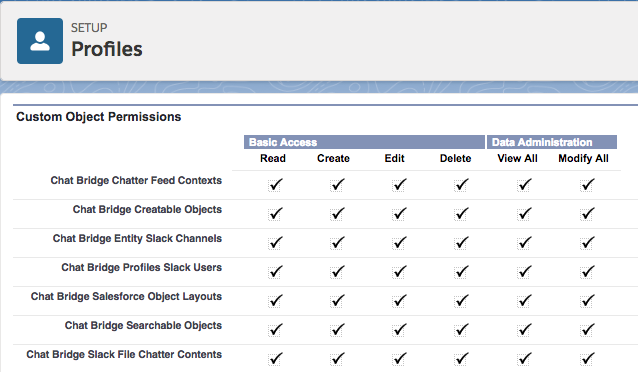
Task: Toggle Delete for Chat Bridge Searchable Objects
Action: [x=461, y=330]
